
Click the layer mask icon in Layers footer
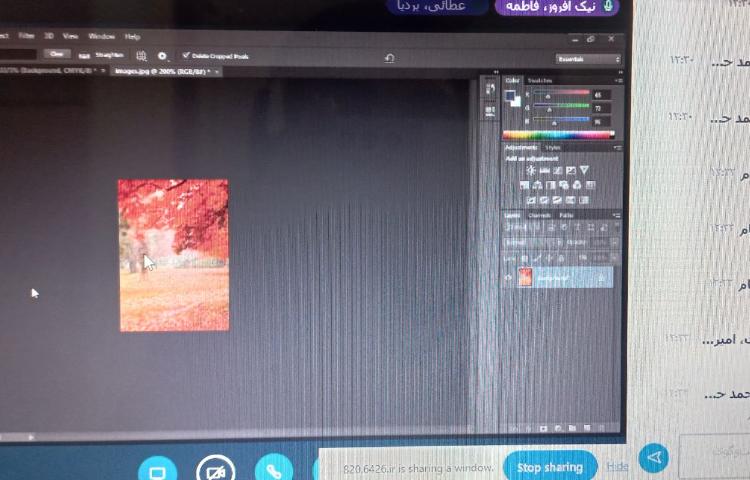pos(543,428)
